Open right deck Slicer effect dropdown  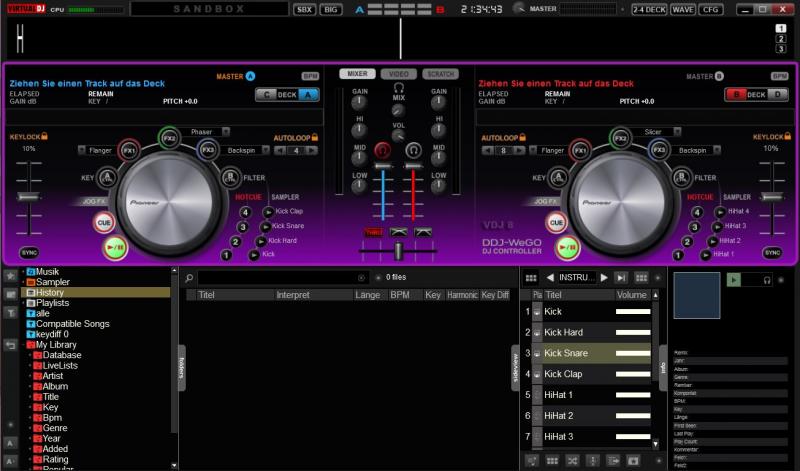677,132
